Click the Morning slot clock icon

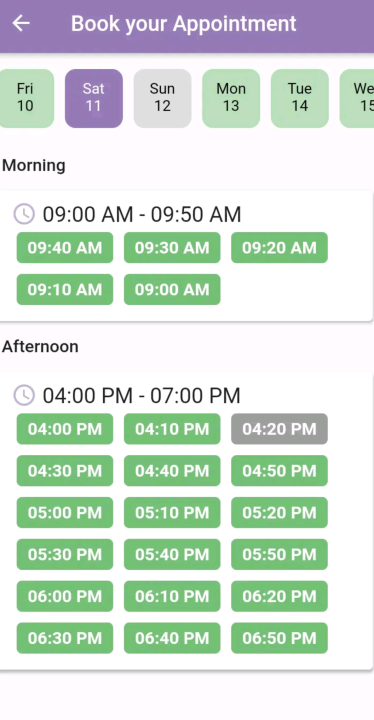coord(24,214)
